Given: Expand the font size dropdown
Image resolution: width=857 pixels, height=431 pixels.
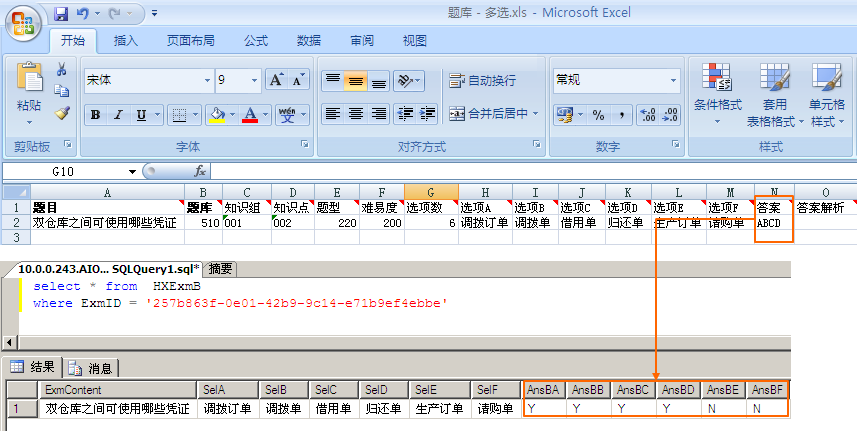Looking at the screenshot, I should pos(255,80).
